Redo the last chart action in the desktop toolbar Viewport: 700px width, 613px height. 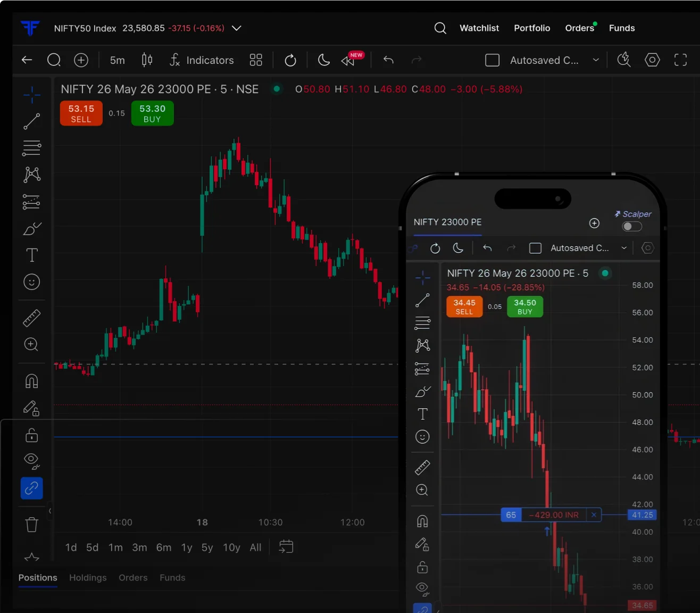coord(416,60)
